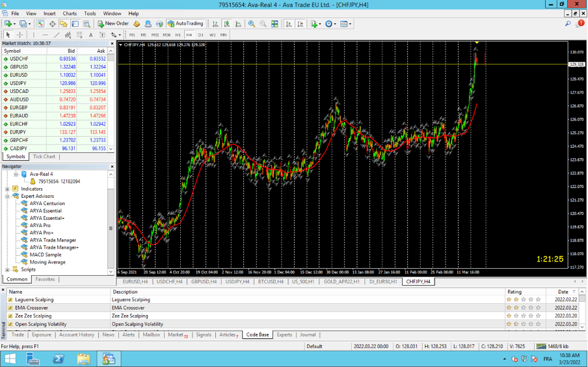Open the Experts terminal tab

(284, 334)
